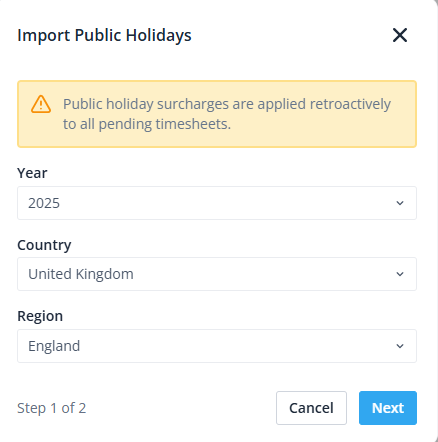
Task: Close the Import Public Holidays dialog
Action: coord(400,35)
